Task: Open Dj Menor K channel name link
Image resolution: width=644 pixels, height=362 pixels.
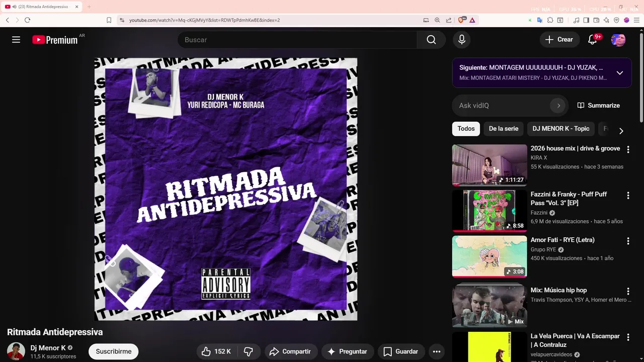Action: (x=48, y=348)
